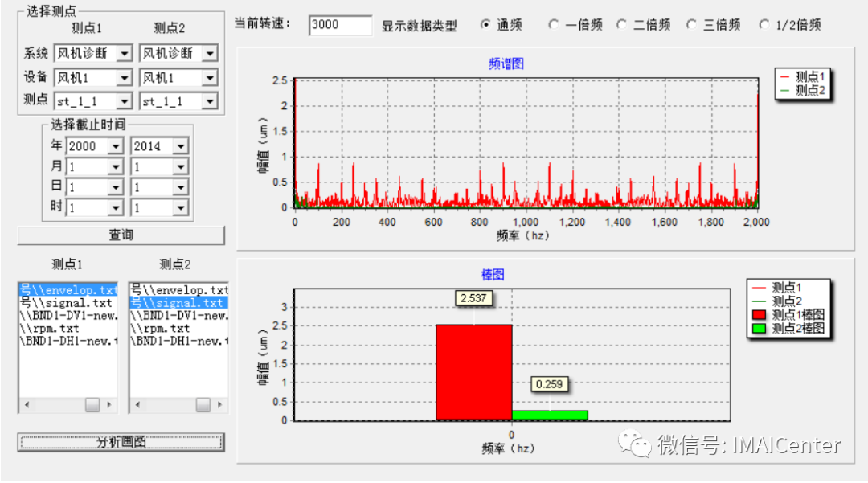Switch to 1/2倍频 data type
Viewport: 868px width, 483px height.
click(764, 25)
